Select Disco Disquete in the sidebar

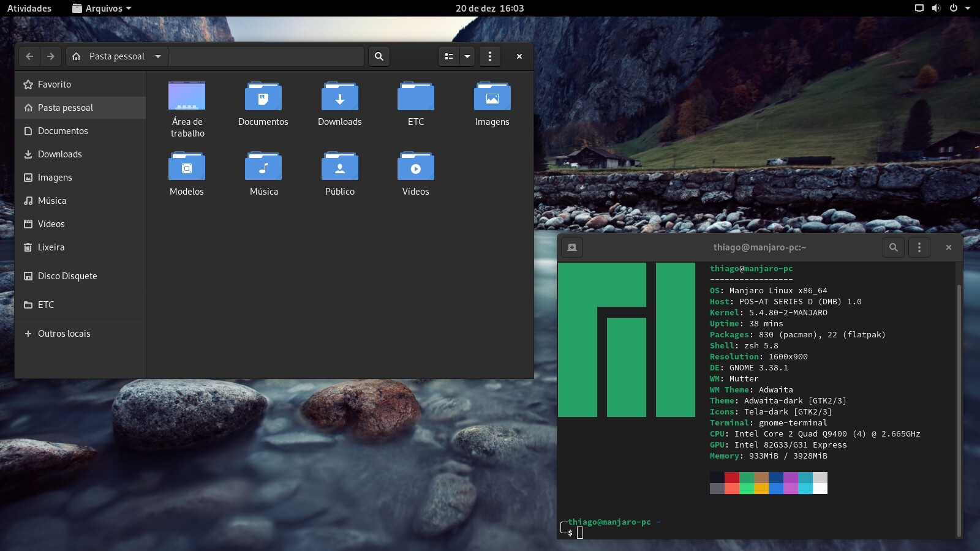click(x=67, y=276)
